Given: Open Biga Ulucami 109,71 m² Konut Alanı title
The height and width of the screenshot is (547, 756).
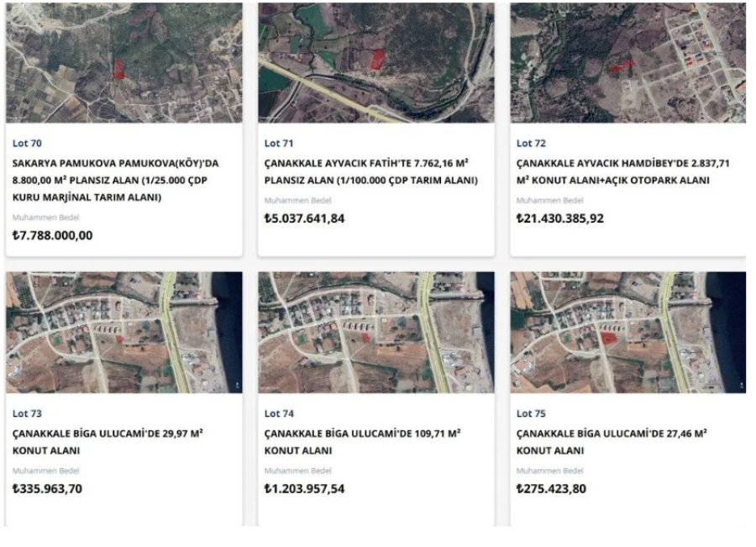Looking at the screenshot, I should 362,442.
